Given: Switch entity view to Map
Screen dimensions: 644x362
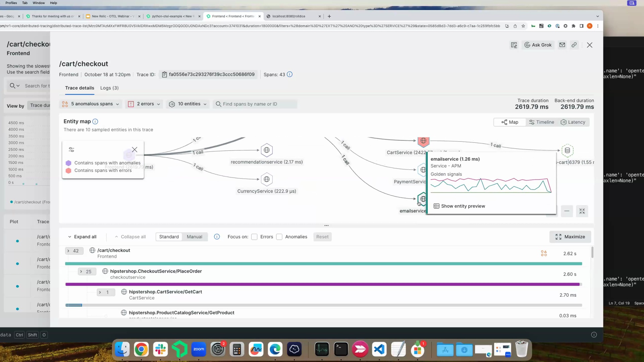Looking at the screenshot, I should (x=510, y=122).
